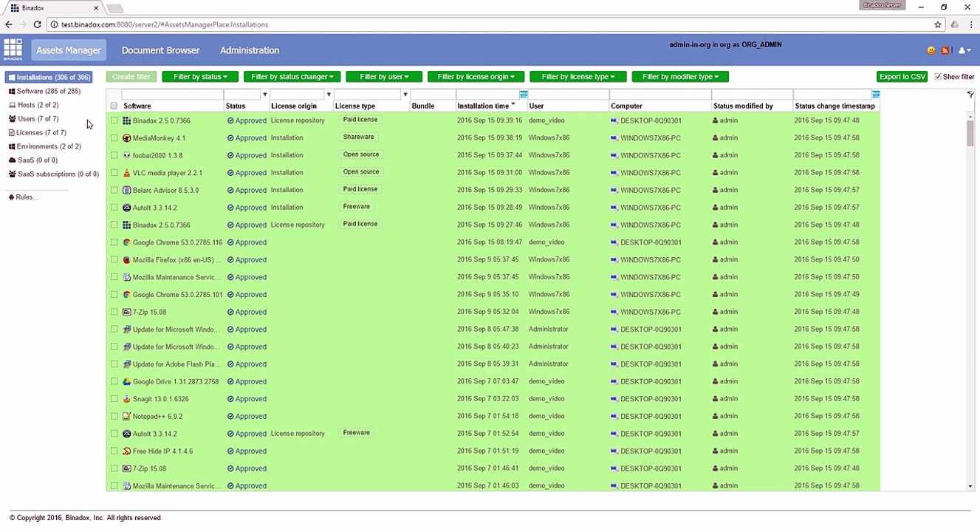Open SaaS subscriptions (0 of 0) in sidebar
This screenshot has height=532, width=980.
click(53, 174)
